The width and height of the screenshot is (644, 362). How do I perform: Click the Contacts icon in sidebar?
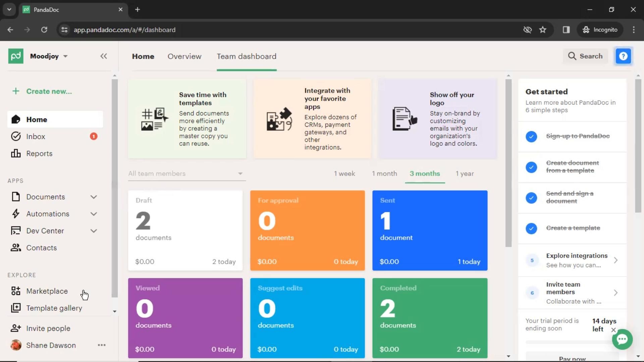tap(16, 248)
